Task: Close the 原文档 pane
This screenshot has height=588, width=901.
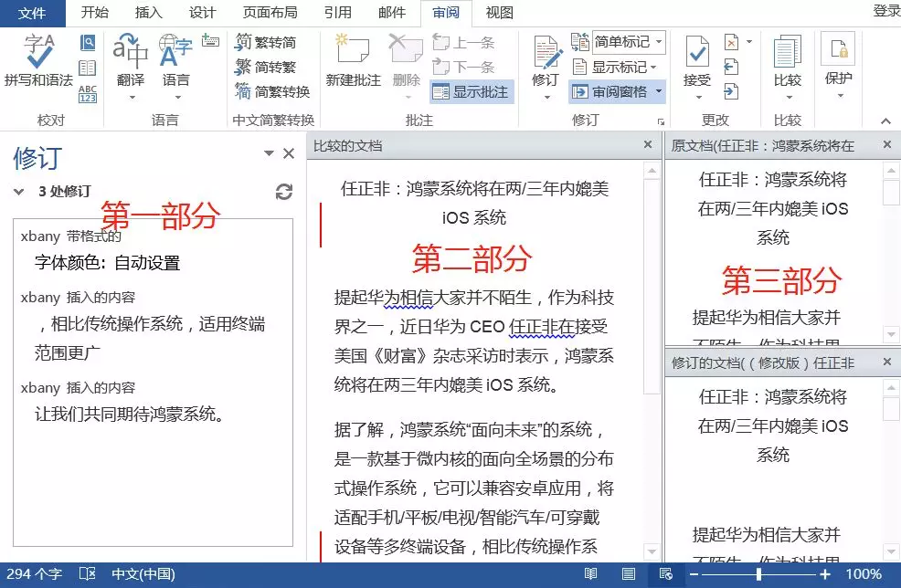Action: coord(887,144)
